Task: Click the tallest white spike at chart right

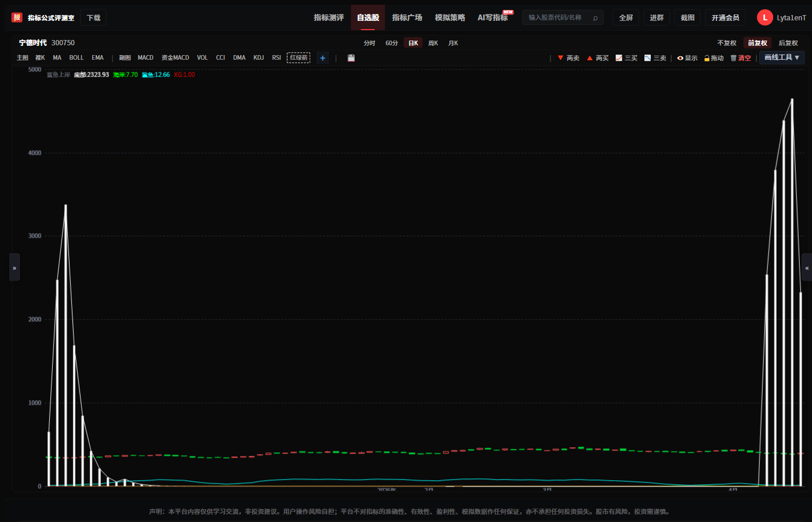Action: coord(792,292)
